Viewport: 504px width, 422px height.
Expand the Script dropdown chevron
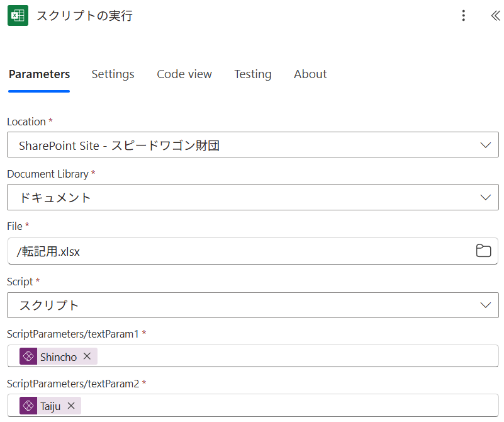point(485,305)
